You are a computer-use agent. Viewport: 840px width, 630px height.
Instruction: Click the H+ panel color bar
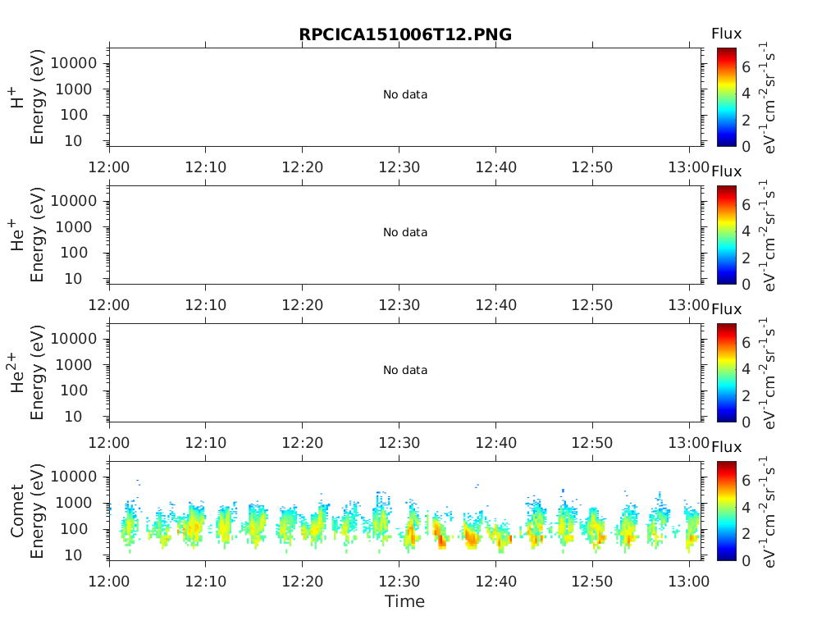point(727,97)
